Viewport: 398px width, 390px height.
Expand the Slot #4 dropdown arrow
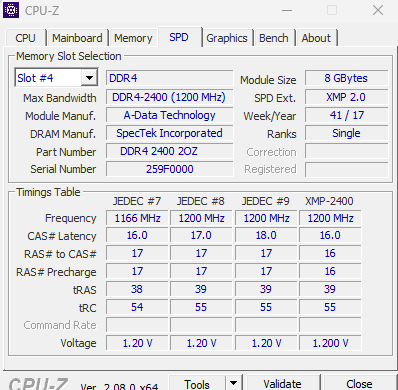pyautogui.click(x=89, y=78)
